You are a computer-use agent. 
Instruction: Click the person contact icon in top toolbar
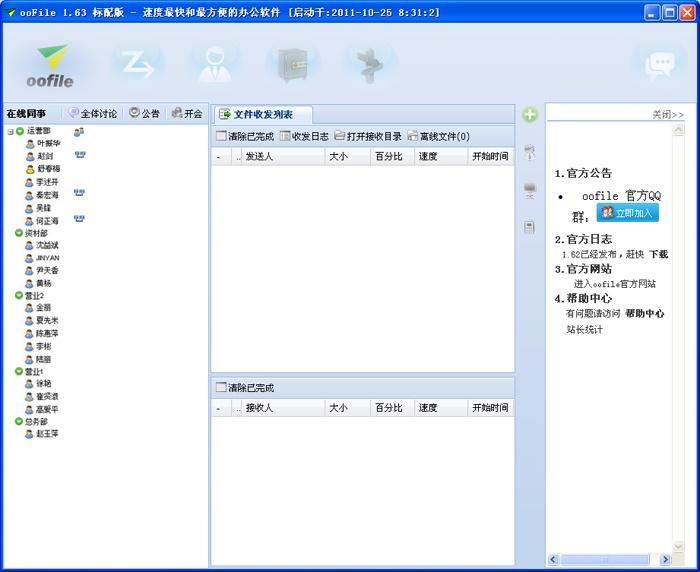213,65
